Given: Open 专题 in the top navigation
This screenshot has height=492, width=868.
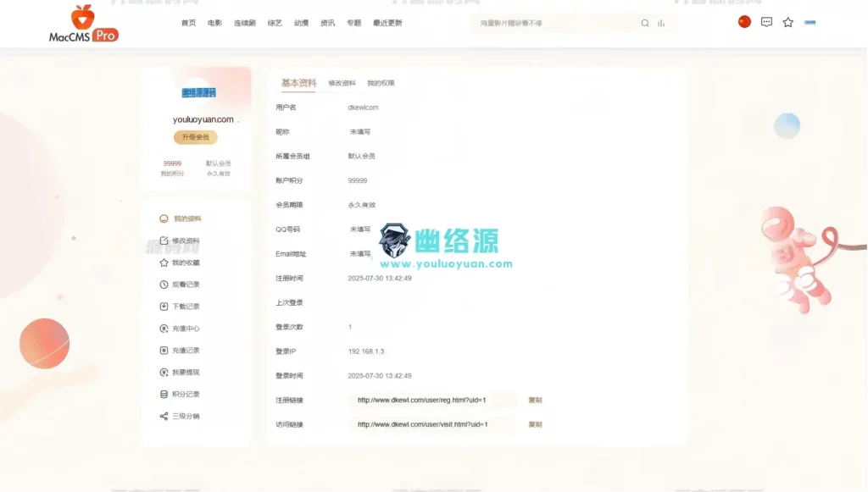Looking at the screenshot, I should coord(353,23).
